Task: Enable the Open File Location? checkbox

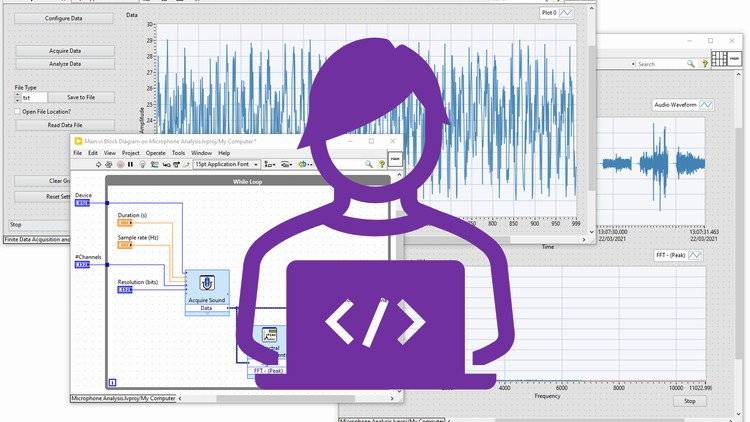Action: (17, 111)
